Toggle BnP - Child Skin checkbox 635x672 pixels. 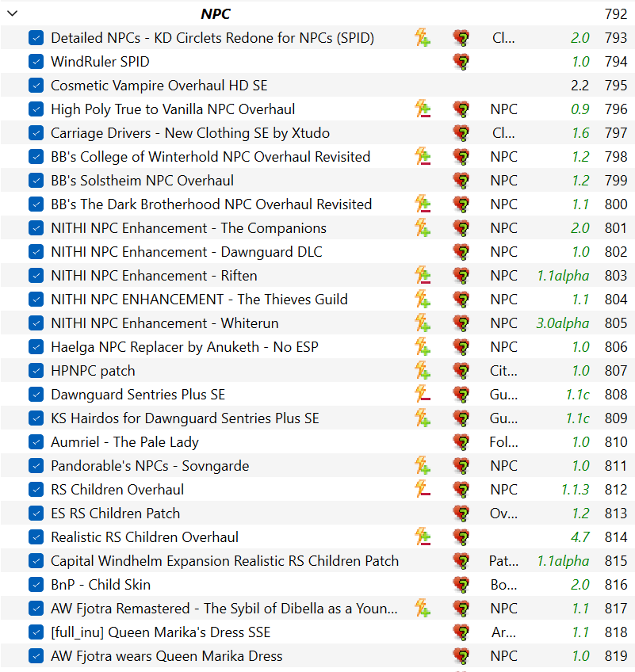[x=36, y=585]
